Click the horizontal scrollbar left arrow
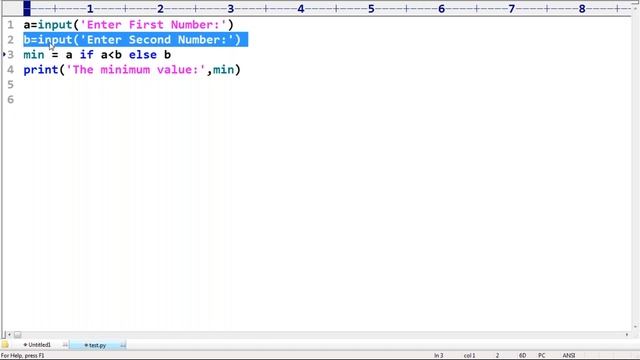The height and width of the screenshot is (360, 640). point(9,335)
